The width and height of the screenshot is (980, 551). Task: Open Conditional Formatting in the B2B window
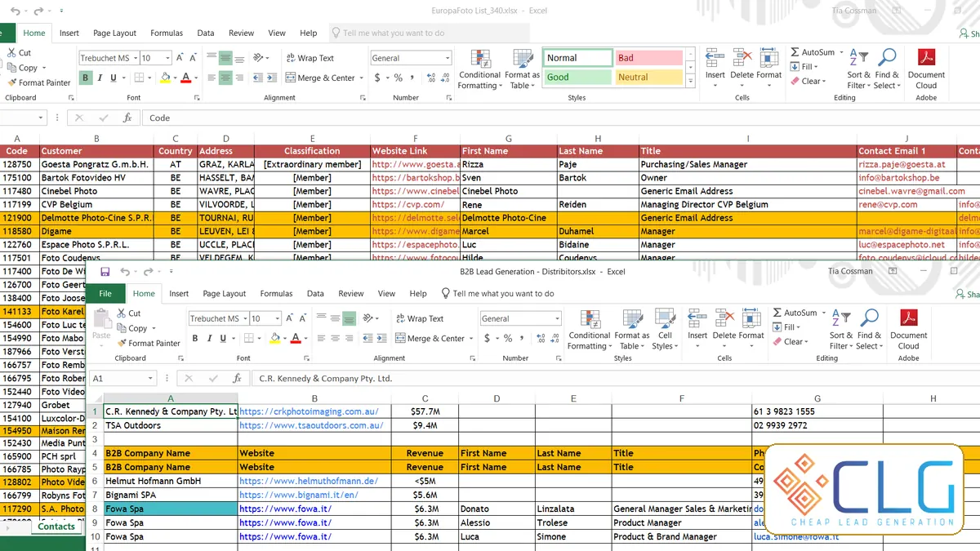590,330
